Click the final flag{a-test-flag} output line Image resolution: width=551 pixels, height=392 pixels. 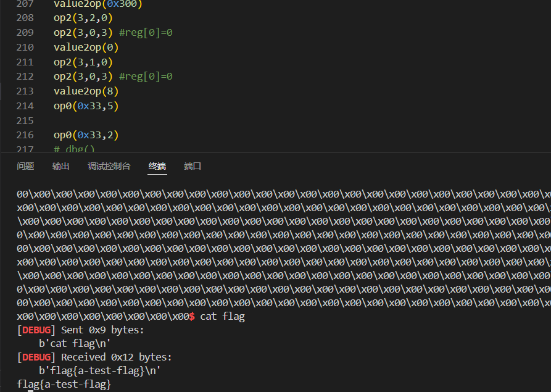[64, 385]
